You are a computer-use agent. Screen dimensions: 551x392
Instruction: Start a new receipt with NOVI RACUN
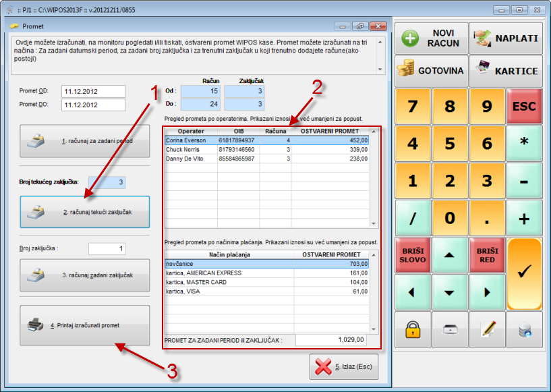coord(432,38)
